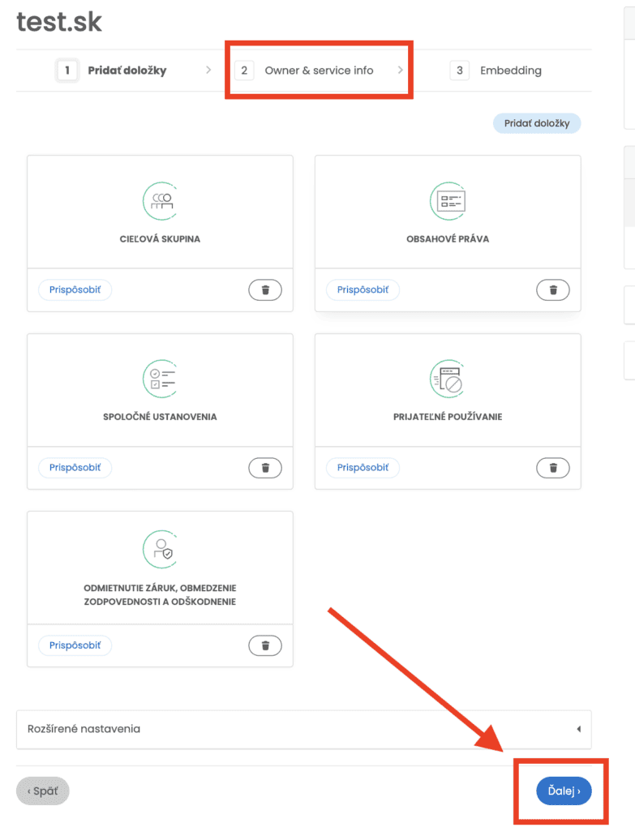This screenshot has width=635, height=840.
Task: Click the Prijateľné používanie icon
Action: click(x=448, y=377)
